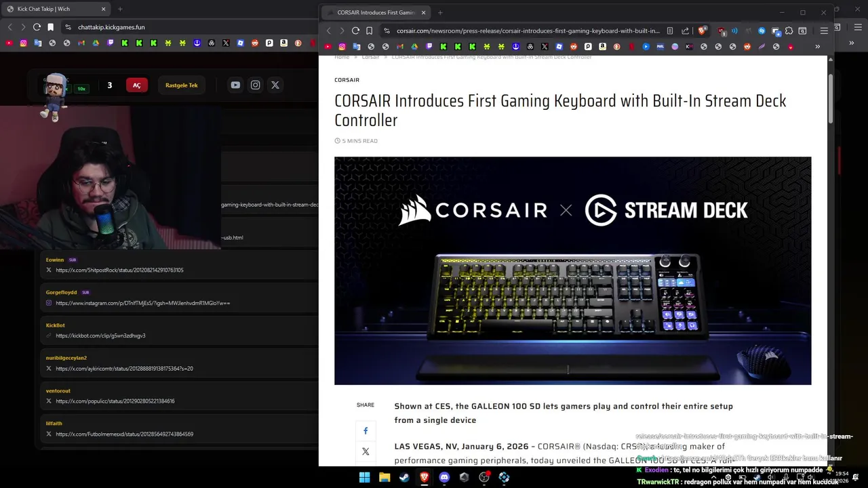Open Windows Start menu
868x488 pixels.
(364, 477)
